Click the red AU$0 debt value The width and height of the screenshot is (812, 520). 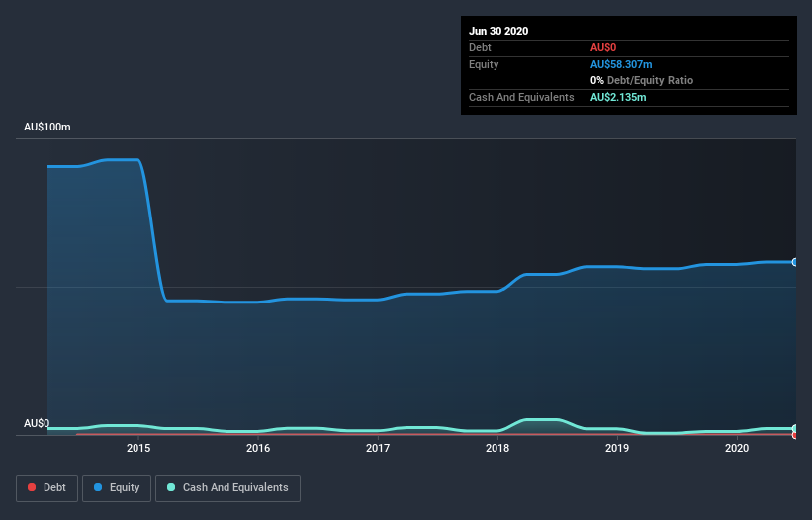602,47
